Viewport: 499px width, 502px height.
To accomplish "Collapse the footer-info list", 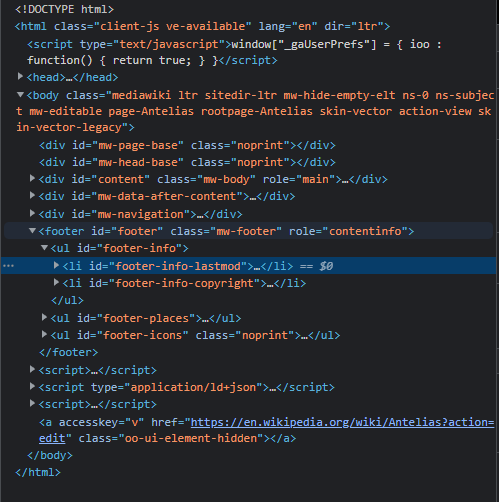I will (44, 248).
